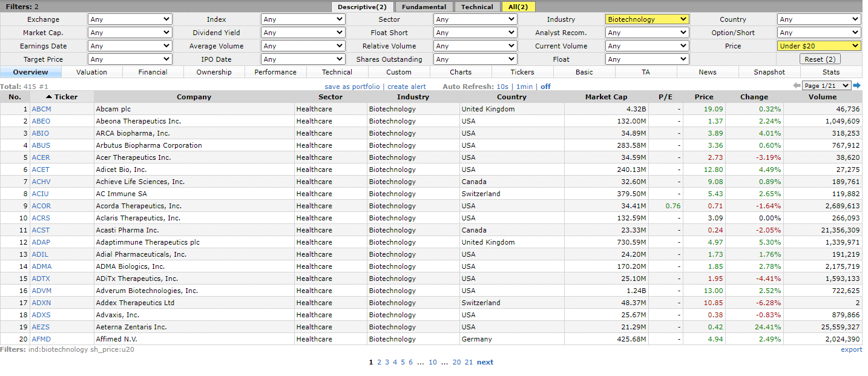
Task: Click save as portfolio link
Action: 352,87
